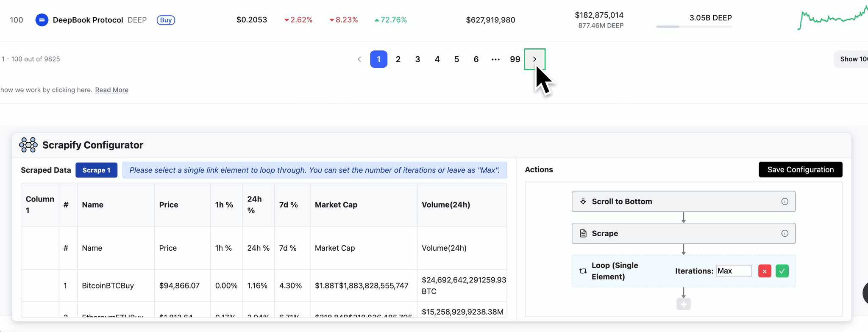This screenshot has height=332, width=868.
Task: Click the Scrape document icon
Action: (x=583, y=233)
